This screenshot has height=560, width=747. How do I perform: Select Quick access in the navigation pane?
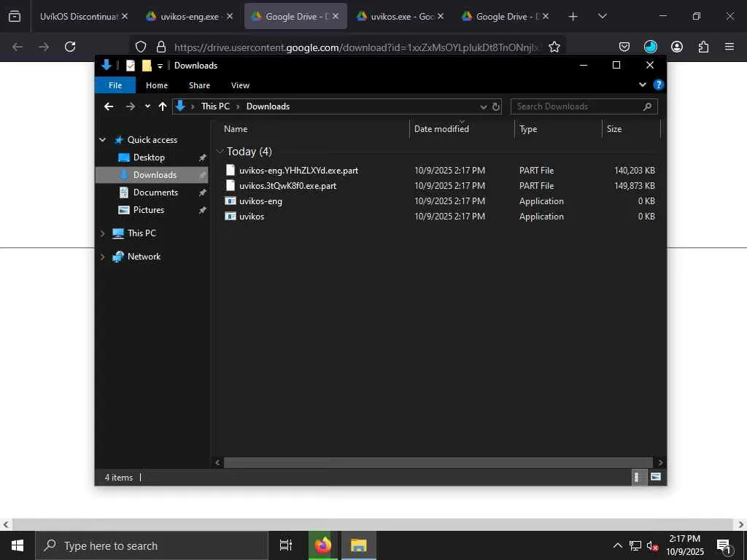tap(152, 140)
